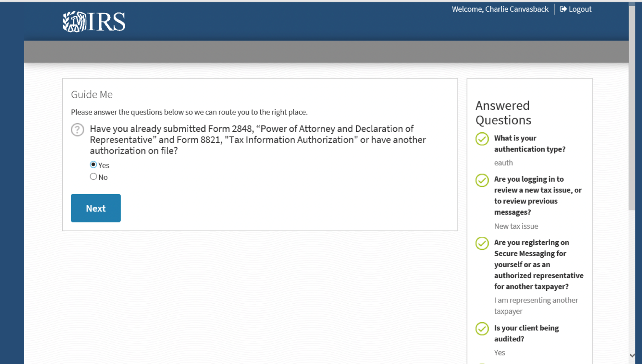Click the Welcome, Charlie Canvasback text

tap(500, 9)
